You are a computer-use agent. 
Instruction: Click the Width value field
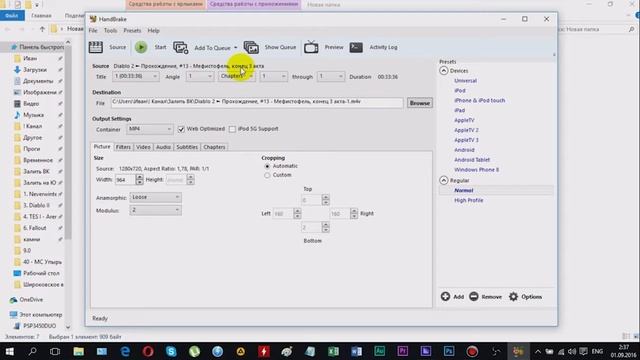pyautogui.click(x=125, y=180)
